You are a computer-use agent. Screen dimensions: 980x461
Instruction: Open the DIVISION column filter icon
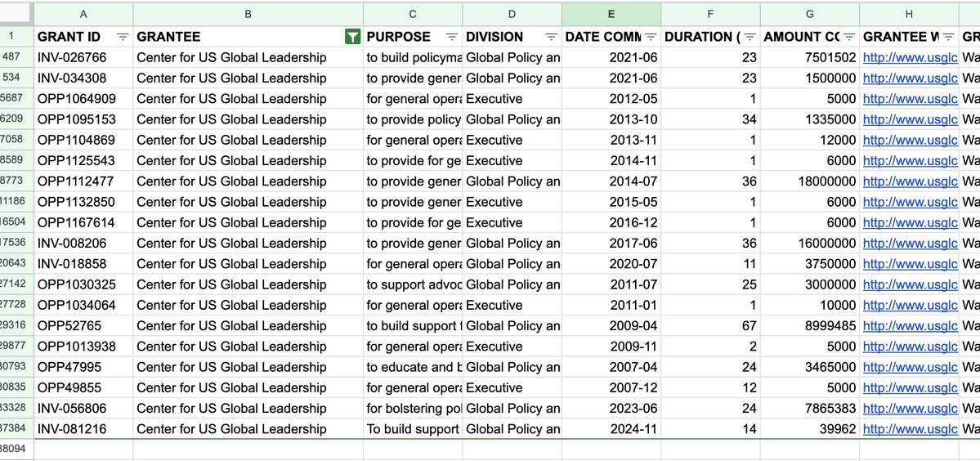point(551,37)
